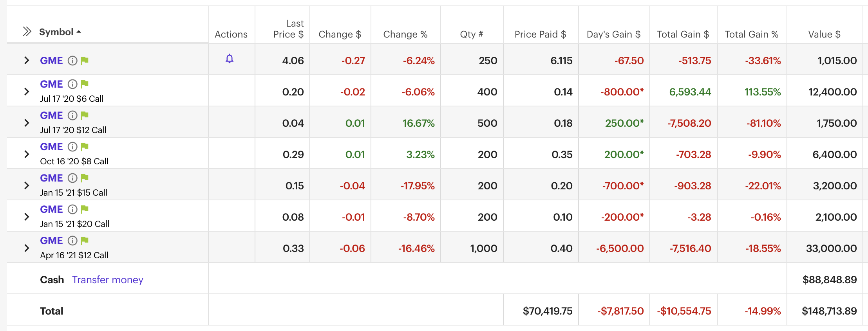
Task: Select total value $148,713.89
Action: pyautogui.click(x=829, y=311)
